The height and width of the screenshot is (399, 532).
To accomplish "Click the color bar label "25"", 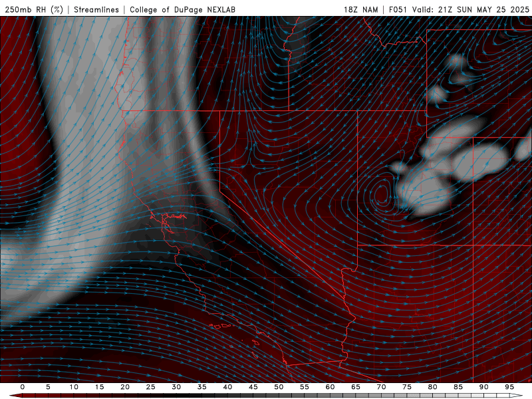I will [151, 387].
